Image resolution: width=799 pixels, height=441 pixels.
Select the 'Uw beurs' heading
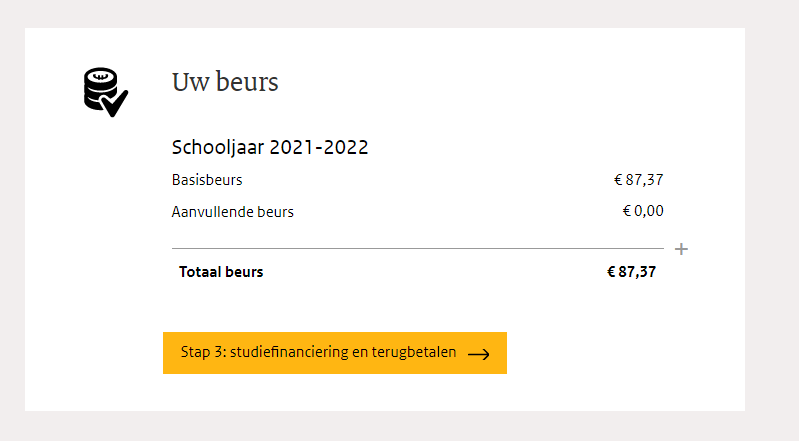tap(225, 82)
